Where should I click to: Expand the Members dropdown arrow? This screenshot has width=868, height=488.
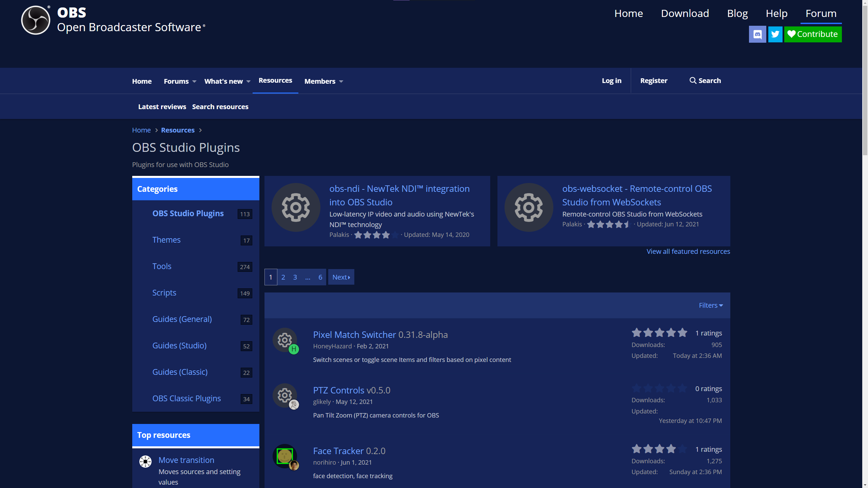(341, 81)
